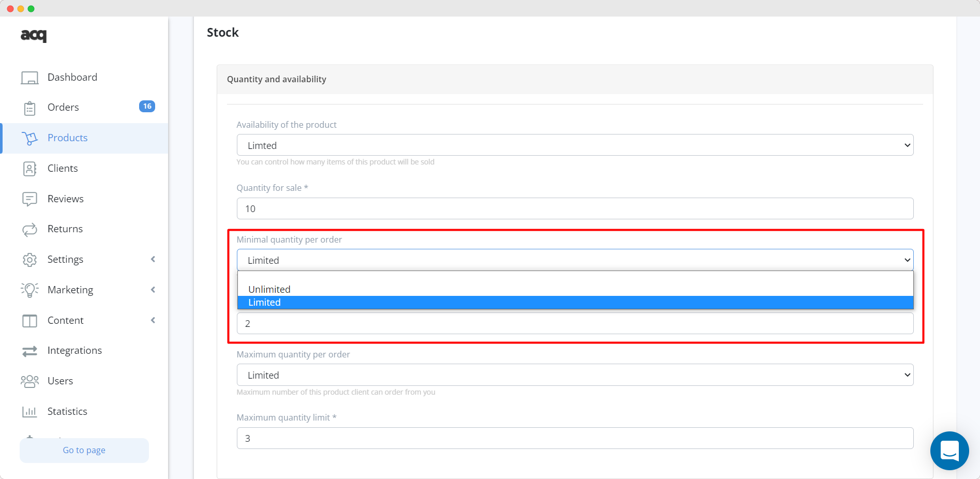The width and height of the screenshot is (980, 479).
Task: Choose Unlimited in the open dropdown list
Action: click(x=575, y=289)
